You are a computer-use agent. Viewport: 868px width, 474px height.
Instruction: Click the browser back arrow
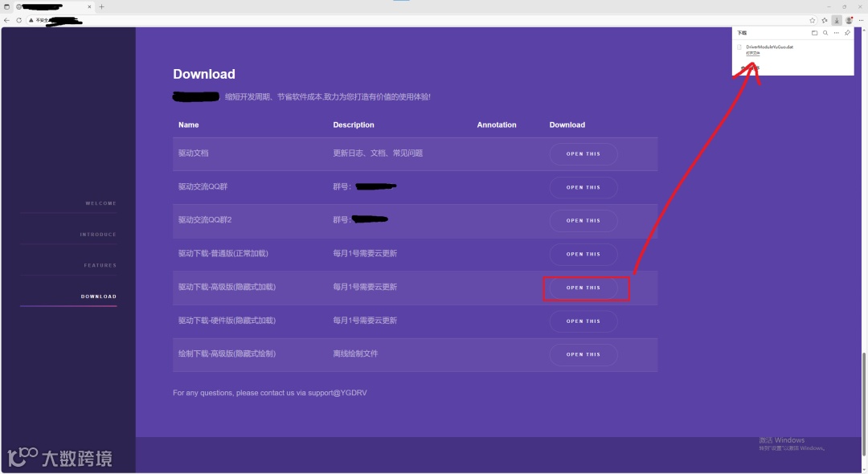[x=6, y=20]
